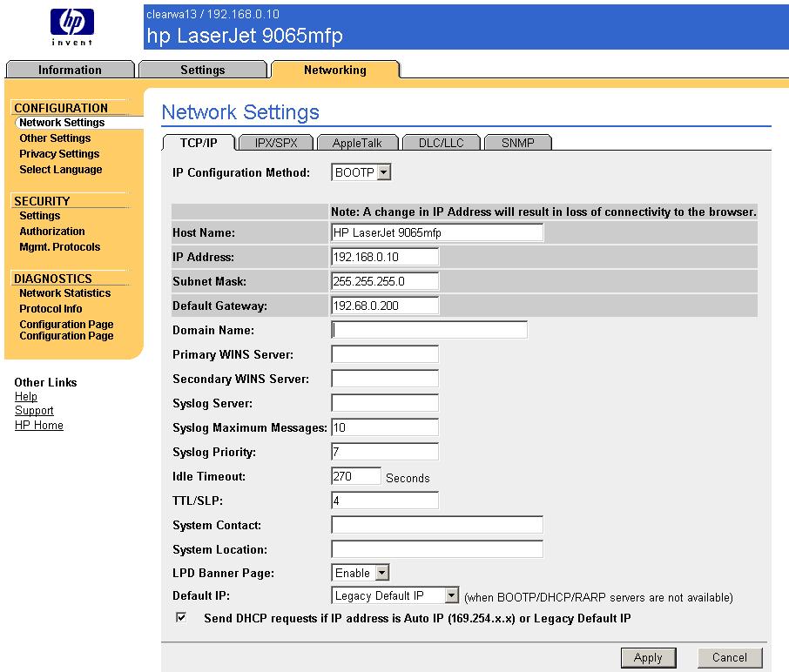This screenshot has height=672, width=789.
Task: Click the Syslog Priority field
Action: [x=385, y=452]
